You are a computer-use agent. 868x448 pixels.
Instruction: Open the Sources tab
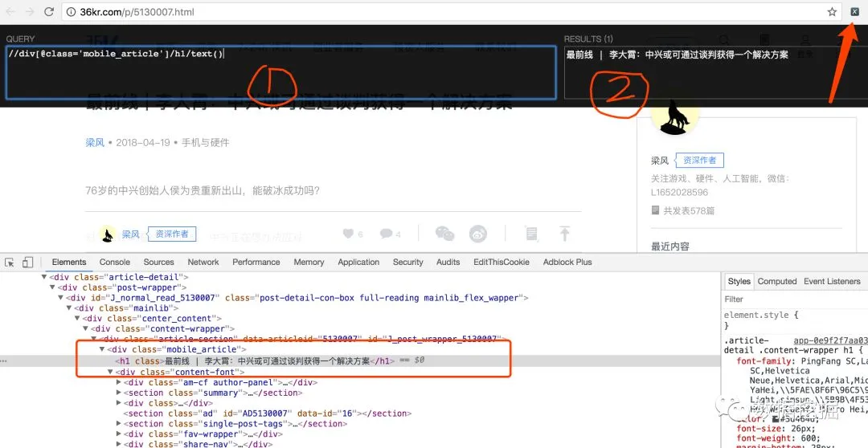[159, 263]
